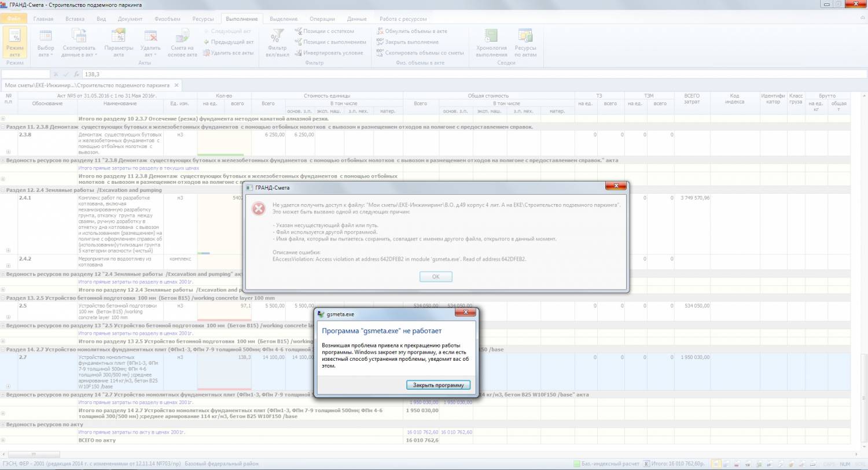The width and height of the screenshot is (868, 470).
Task: Click the horizontal scrollbar thumb below the table
Action: pyautogui.click(x=34, y=454)
